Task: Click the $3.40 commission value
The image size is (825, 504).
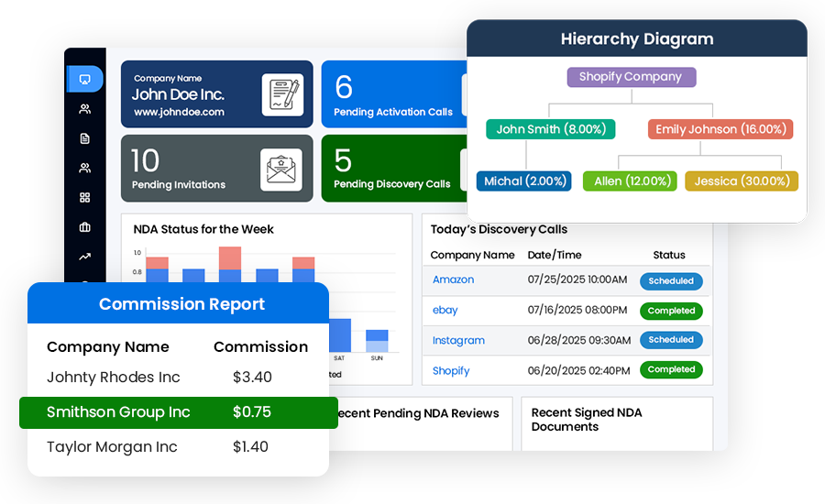Action: click(x=252, y=378)
